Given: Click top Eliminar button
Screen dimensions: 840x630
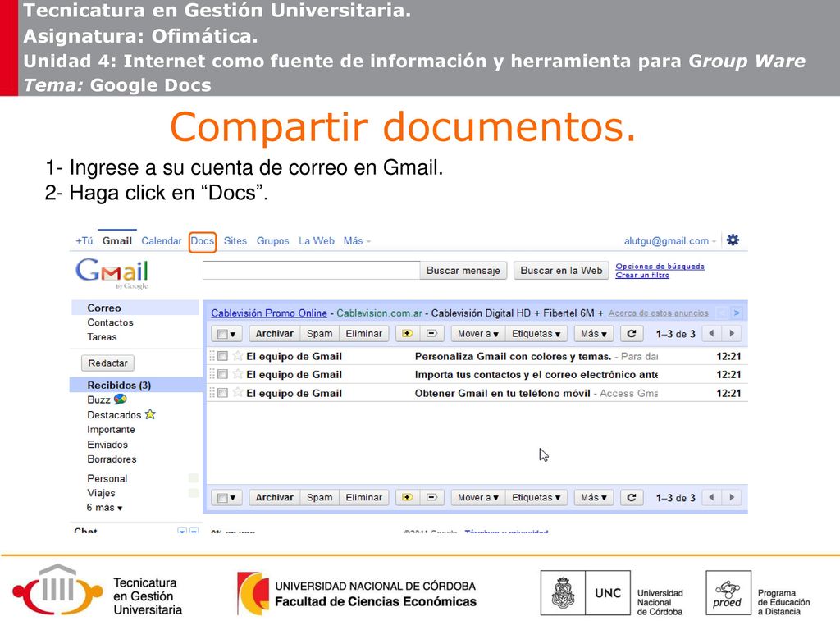Looking at the screenshot, I should [x=363, y=333].
